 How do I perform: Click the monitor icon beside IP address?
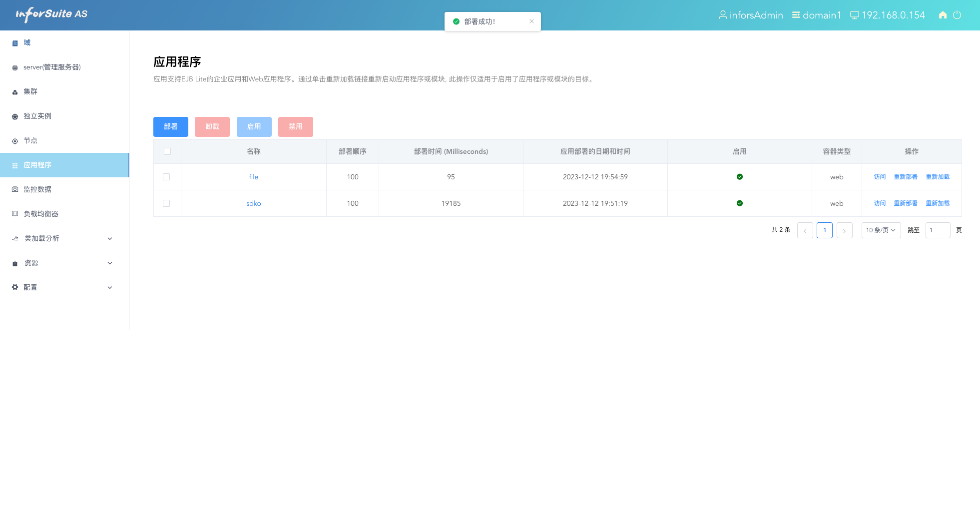click(x=855, y=15)
